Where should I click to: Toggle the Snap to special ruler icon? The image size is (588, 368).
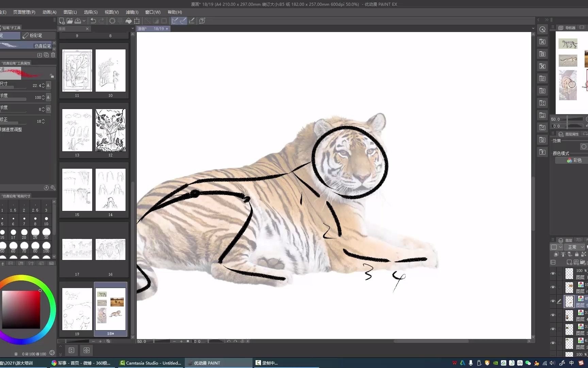(183, 21)
